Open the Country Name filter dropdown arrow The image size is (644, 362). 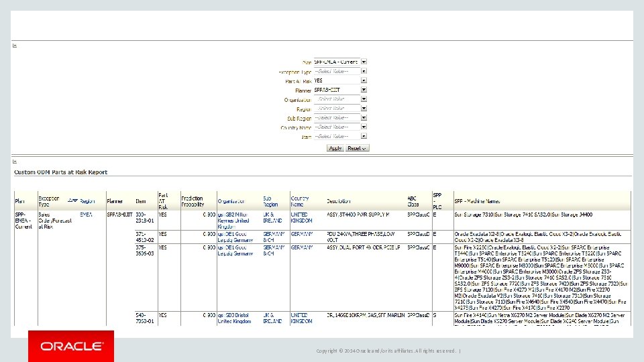[364, 127]
